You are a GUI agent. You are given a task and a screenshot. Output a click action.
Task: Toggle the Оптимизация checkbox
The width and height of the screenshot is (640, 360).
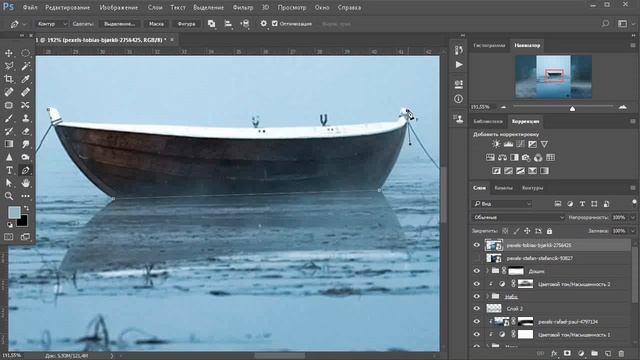(x=275, y=24)
